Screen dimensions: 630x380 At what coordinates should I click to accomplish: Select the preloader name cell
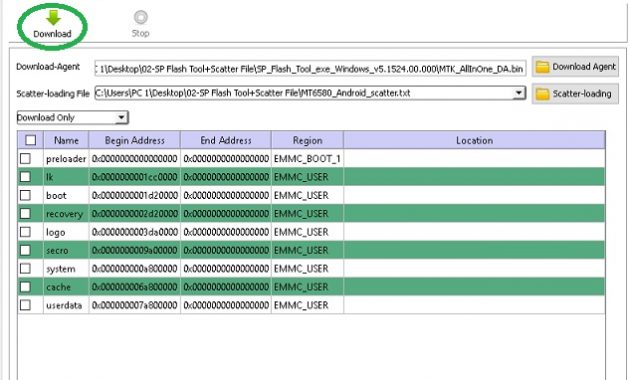click(66, 159)
